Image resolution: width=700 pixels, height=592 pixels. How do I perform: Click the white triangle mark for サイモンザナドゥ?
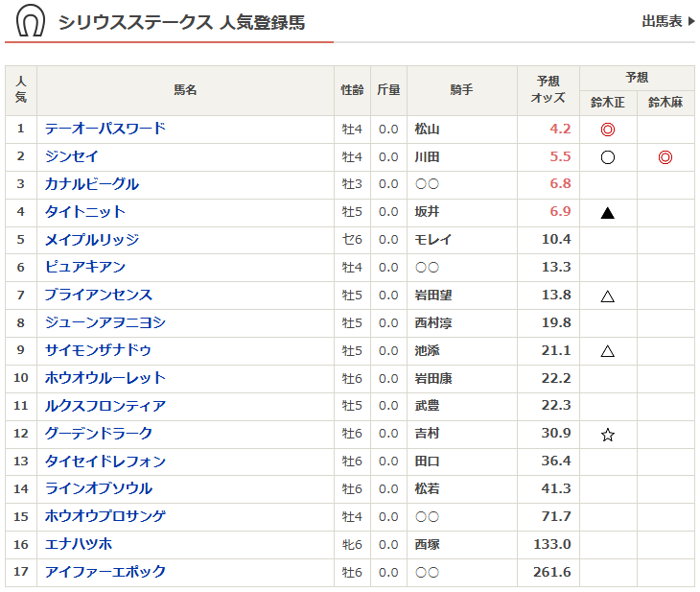pos(607,351)
